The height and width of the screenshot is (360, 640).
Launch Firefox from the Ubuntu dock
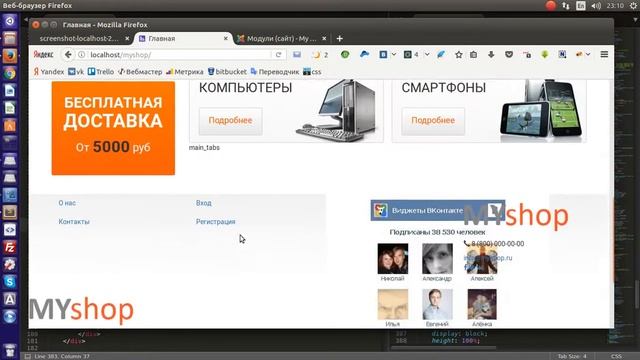pyautogui.click(x=10, y=56)
